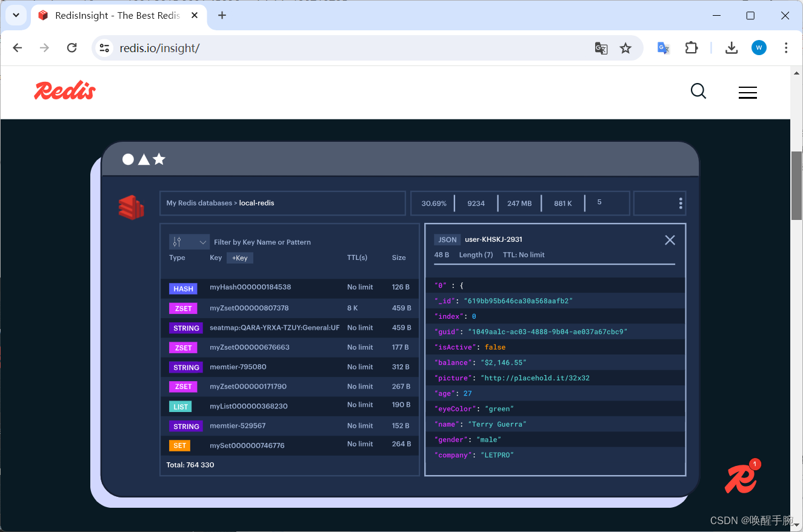Select key myZset000000676663
This screenshot has width=803, height=532.
click(x=250, y=347)
